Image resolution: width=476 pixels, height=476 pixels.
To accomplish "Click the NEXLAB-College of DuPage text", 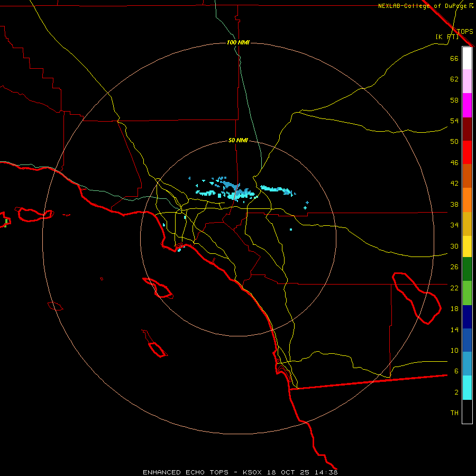I will click(422, 6).
